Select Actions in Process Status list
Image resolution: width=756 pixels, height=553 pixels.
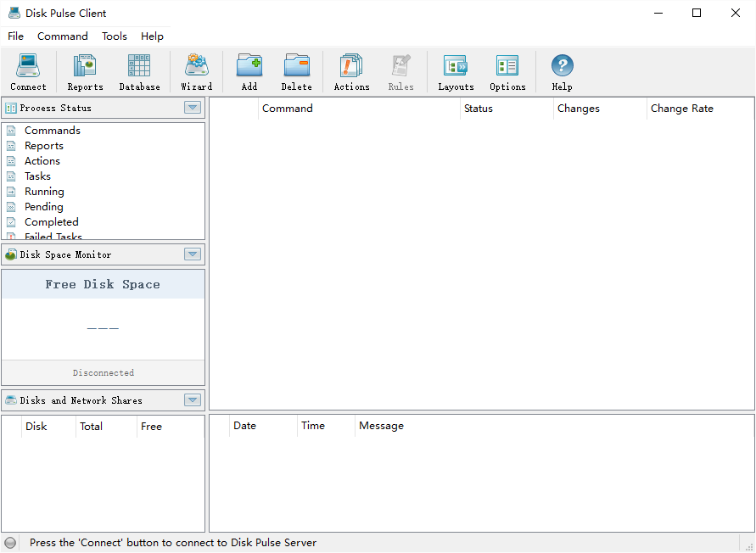pyautogui.click(x=42, y=161)
